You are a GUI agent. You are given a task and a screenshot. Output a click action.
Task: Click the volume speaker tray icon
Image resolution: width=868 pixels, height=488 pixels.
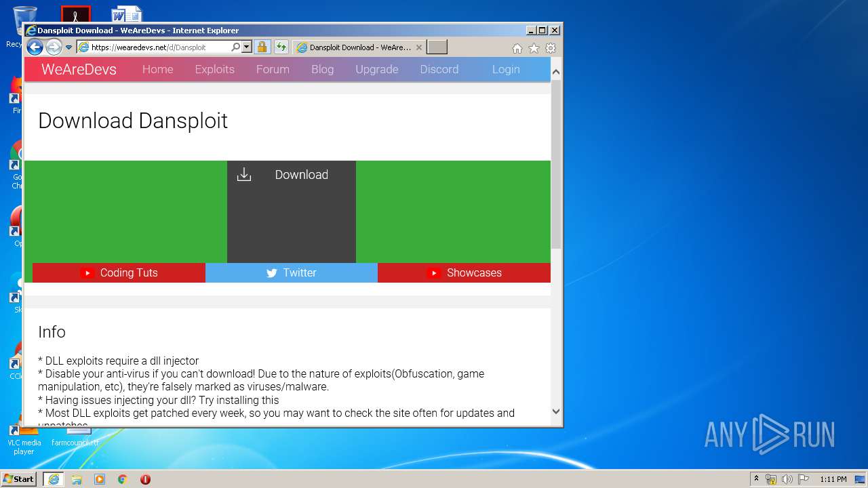click(787, 479)
